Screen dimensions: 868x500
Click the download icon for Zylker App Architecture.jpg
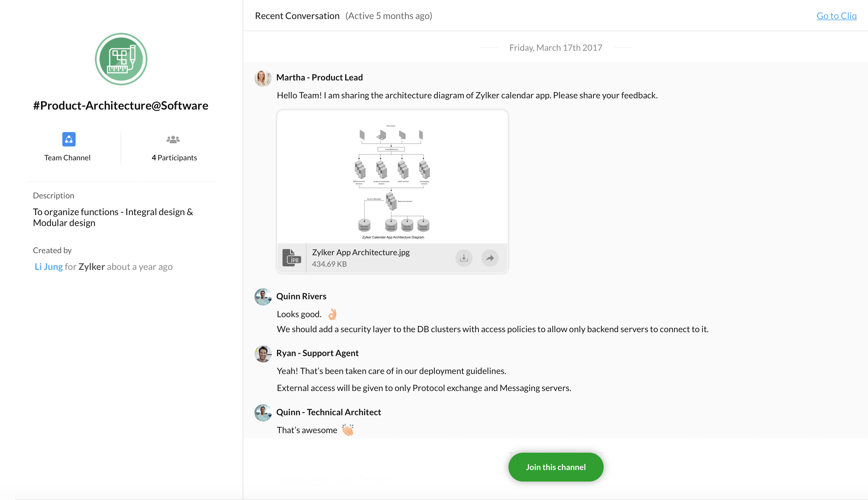[464, 258]
